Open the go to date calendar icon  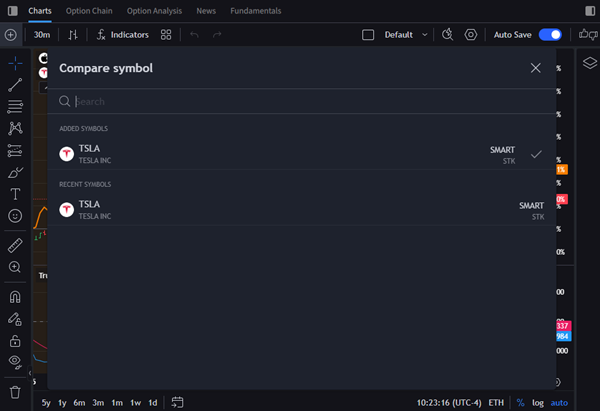[177, 402]
